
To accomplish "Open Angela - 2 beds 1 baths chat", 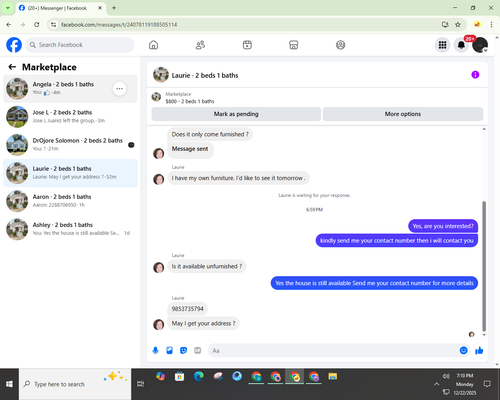I will [70, 89].
